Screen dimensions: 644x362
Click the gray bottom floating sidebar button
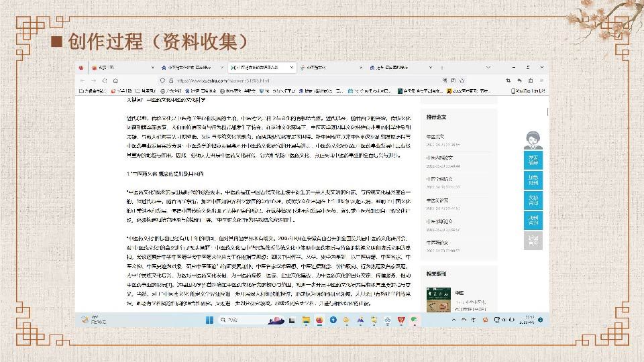click(532, 241)
